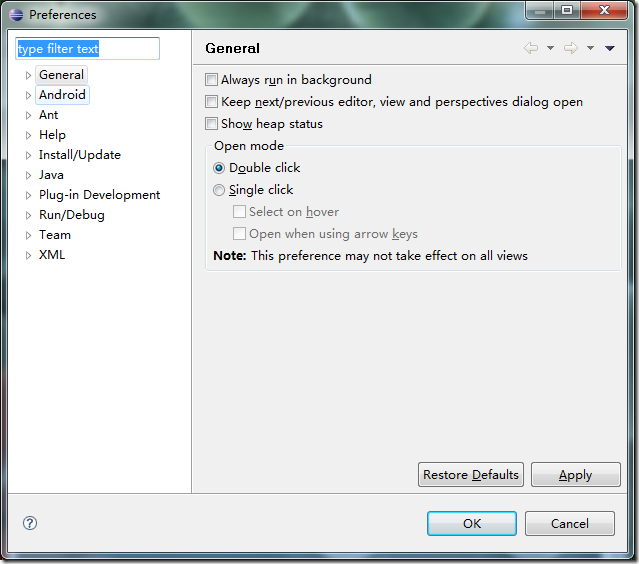Image resolution: width=639 pixels, height=564 pixels.
Task: Click the Restore Defaults button
Action: [471, 474]
